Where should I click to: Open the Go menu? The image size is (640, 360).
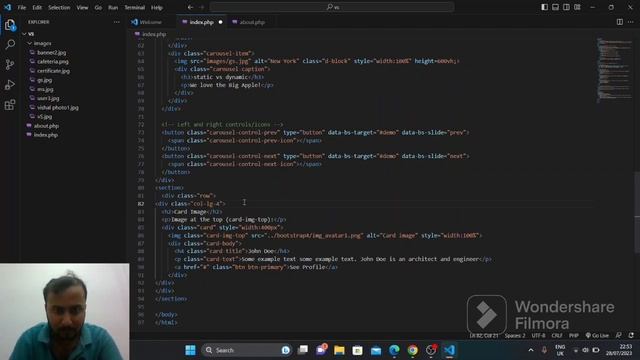98,7
